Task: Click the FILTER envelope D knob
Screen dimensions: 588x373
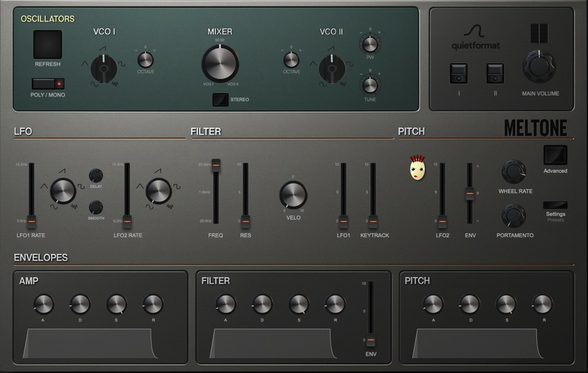Action: coord(262,304)
